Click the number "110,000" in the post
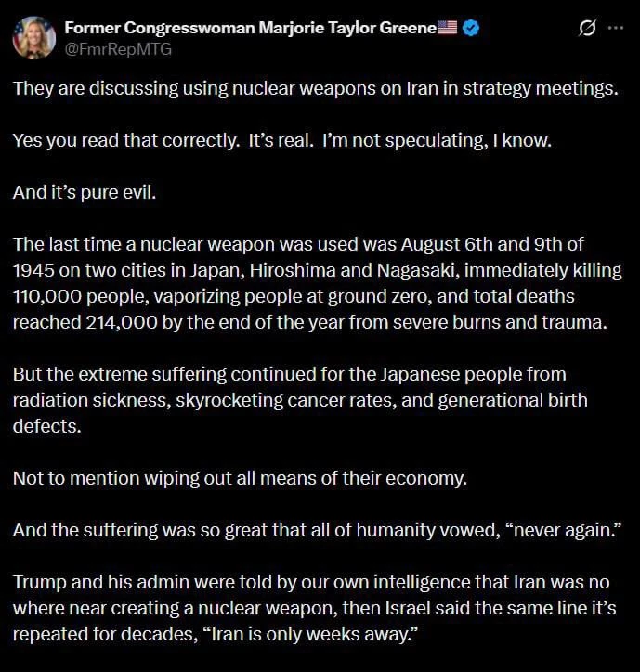This screenshot has height=672, width=640. (47, 297)
